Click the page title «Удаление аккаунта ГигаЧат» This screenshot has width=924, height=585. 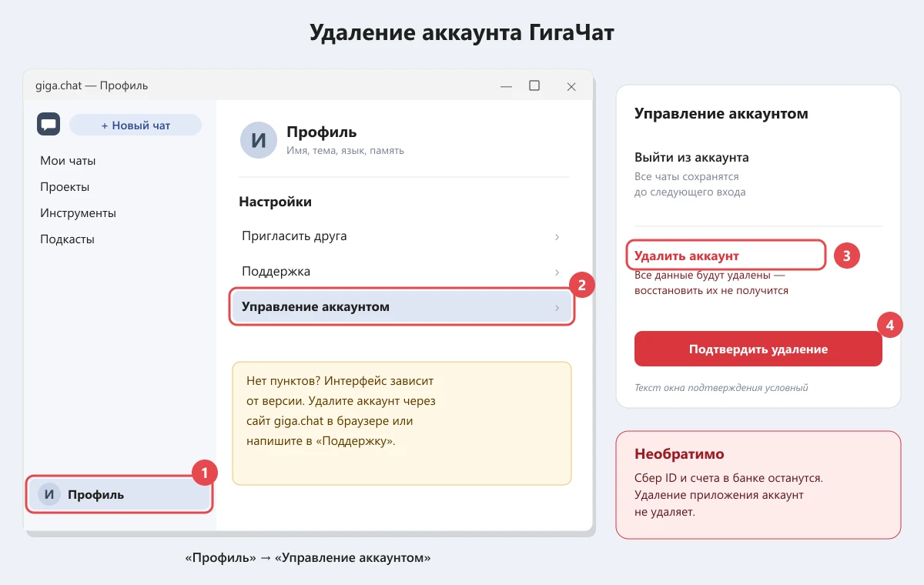pyautogui.click(x=462, y=33)
